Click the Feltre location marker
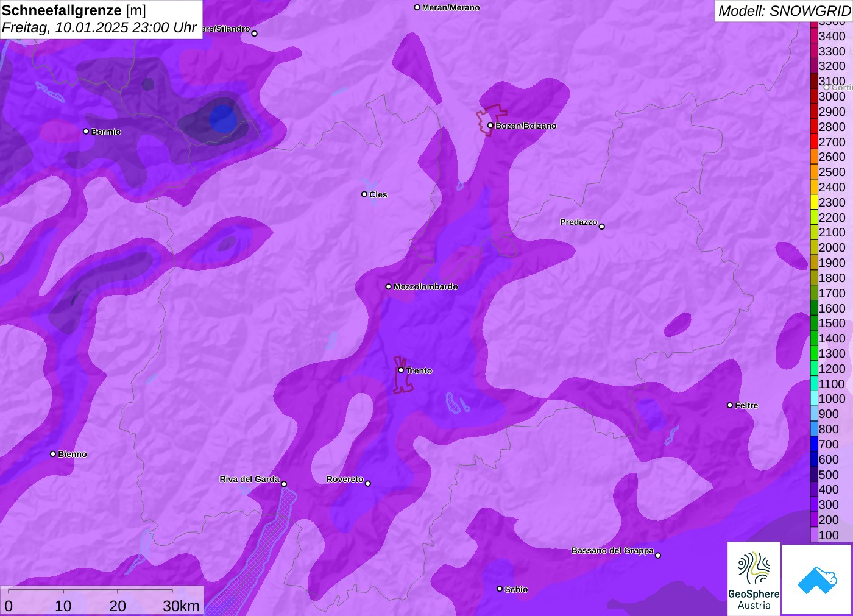The image size is (853, 616). coord(730,405)
